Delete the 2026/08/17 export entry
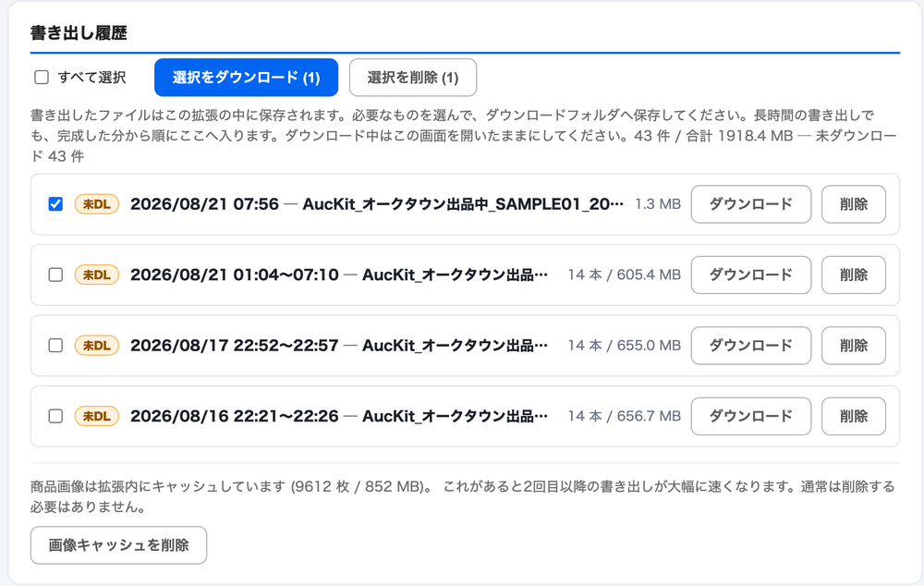This screenshot has width=924, height=586. [x=853, y=346]
